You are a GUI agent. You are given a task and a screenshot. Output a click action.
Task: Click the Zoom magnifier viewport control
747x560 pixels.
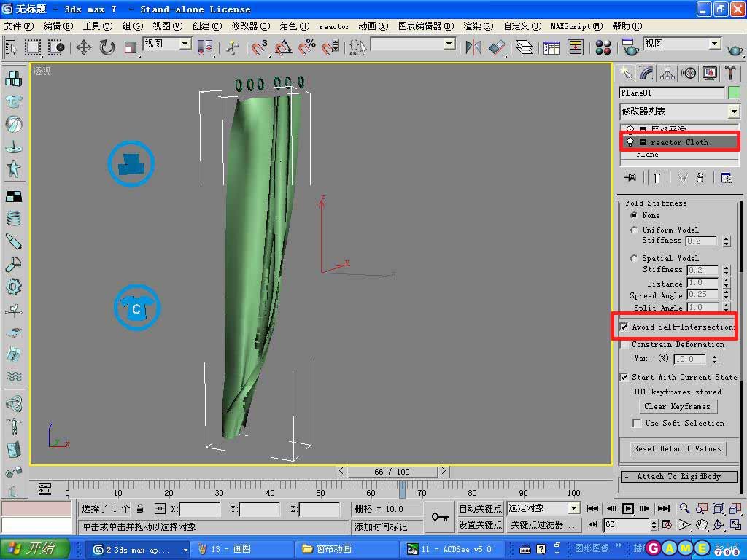[684, 508]
